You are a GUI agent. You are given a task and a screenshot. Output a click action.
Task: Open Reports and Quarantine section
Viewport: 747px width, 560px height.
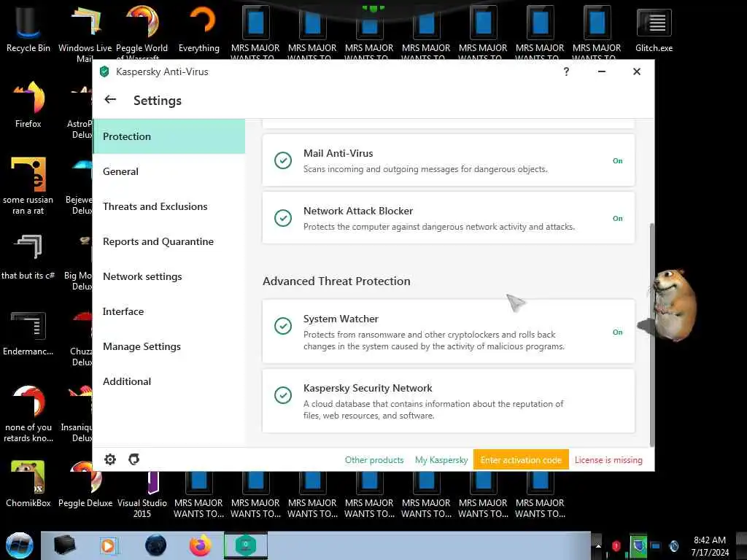169,241
